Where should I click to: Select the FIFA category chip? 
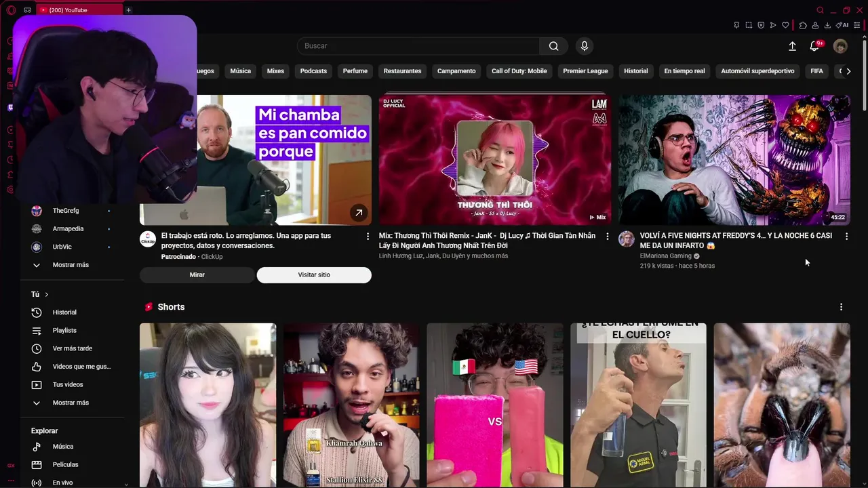[x=816, y=71]
